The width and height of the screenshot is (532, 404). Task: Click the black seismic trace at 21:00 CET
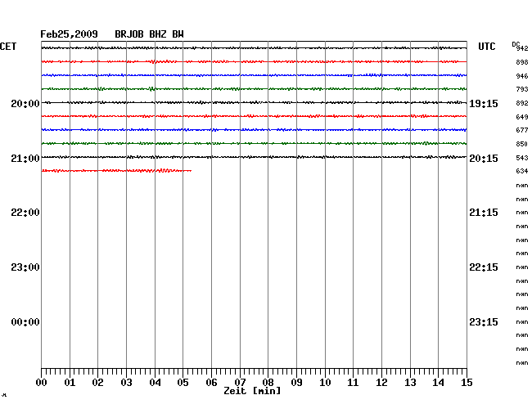click(254, 157)
